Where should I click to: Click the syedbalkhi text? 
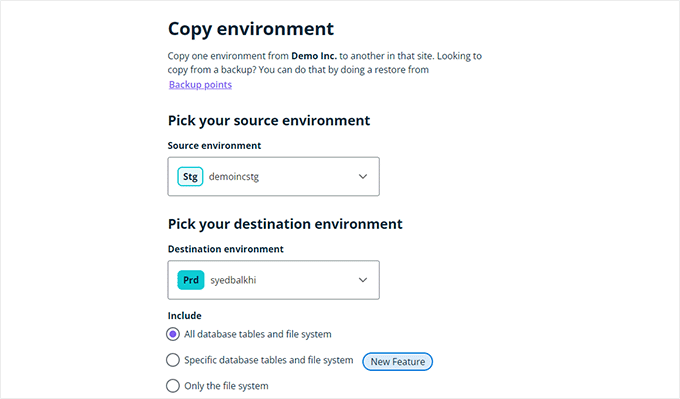(x=233, y=280)
